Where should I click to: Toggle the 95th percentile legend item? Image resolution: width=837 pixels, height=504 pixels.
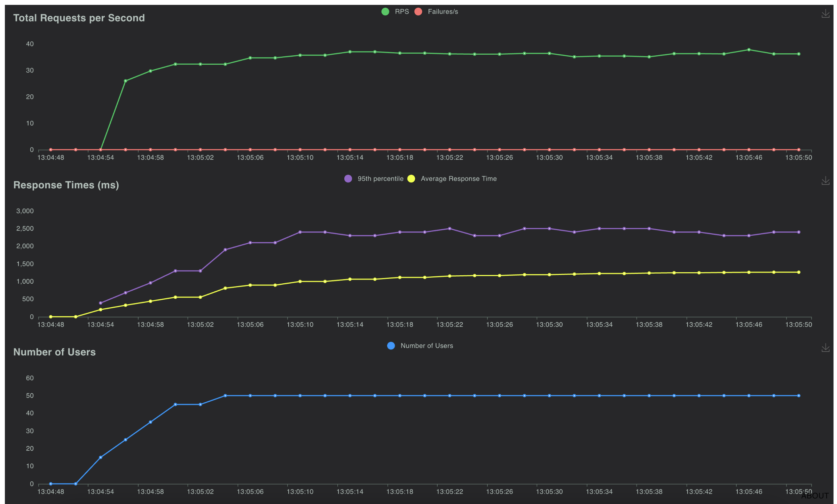pos(374,179)
